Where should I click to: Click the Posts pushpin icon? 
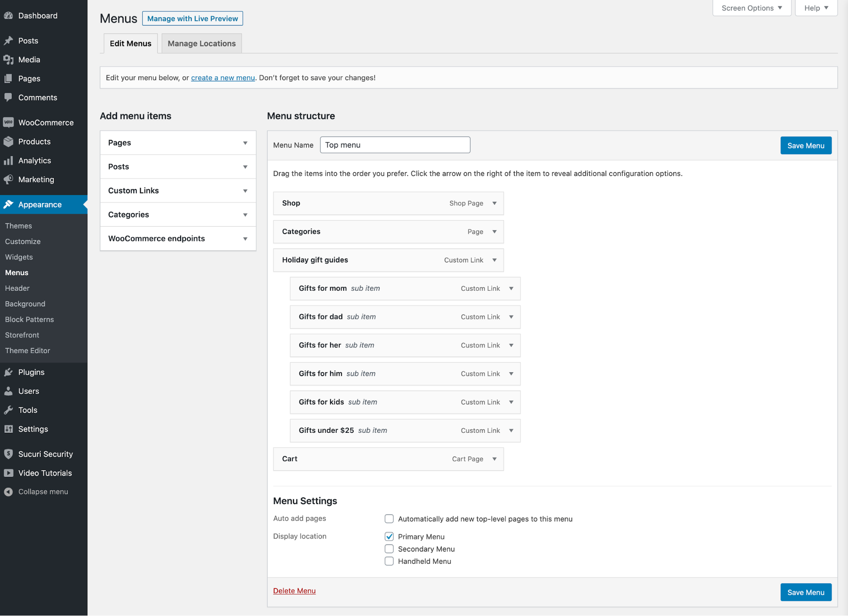8,41
